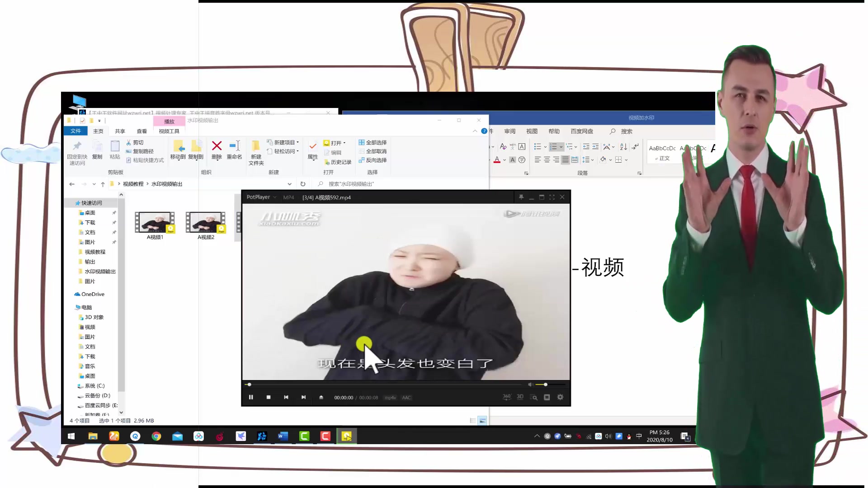Open Chrome from the taskbar
The image size is (868, 488).
(x=156, y=436)
